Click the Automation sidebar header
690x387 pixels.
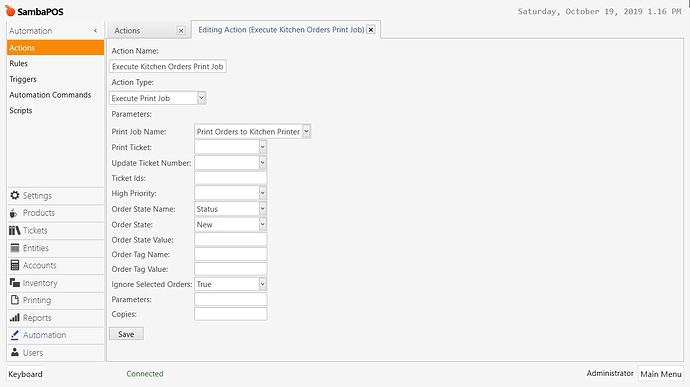(30, 31)
